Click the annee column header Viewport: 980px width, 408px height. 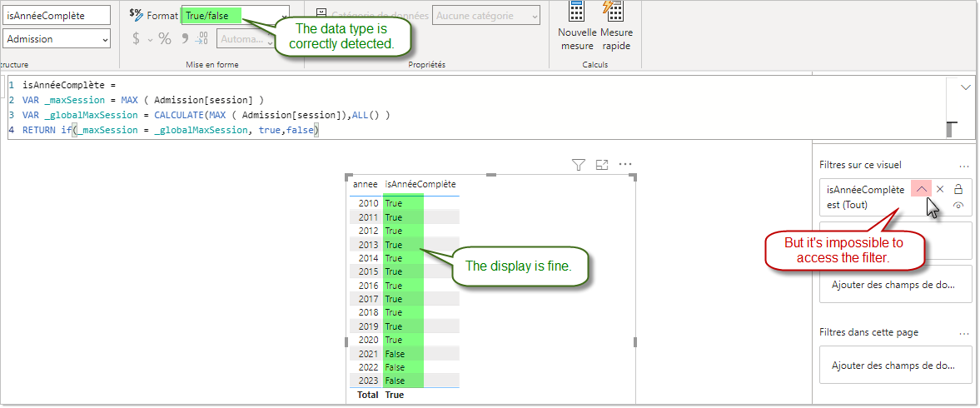(365, 184)
